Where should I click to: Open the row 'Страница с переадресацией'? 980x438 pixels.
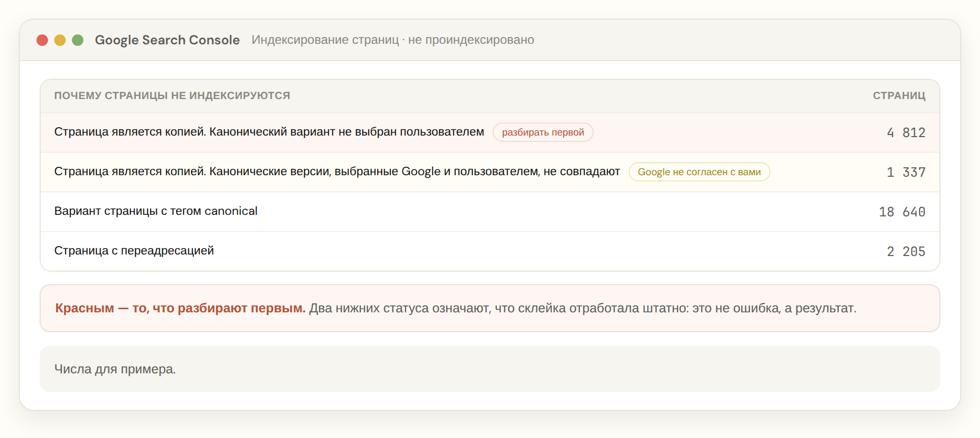490,251
